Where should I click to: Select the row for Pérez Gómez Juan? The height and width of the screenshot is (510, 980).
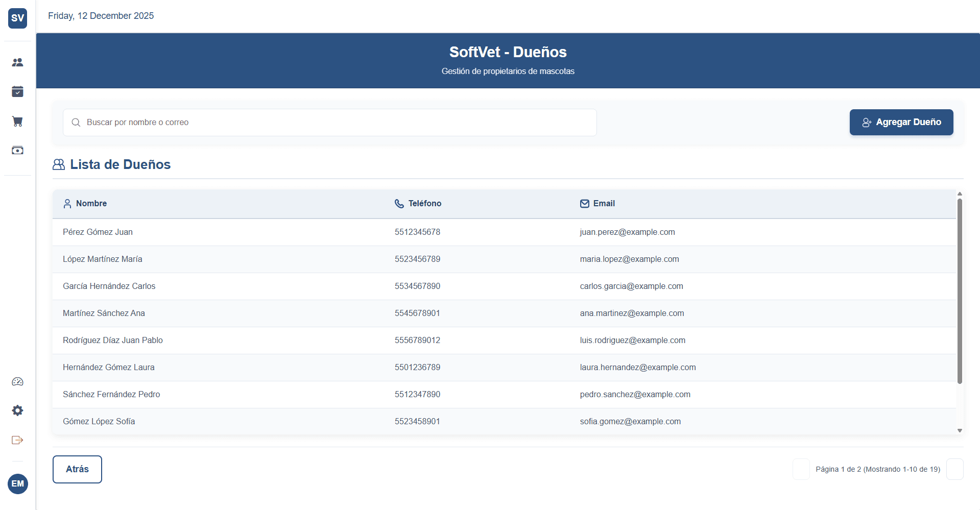pyautogui.click(x=306, y=232)
